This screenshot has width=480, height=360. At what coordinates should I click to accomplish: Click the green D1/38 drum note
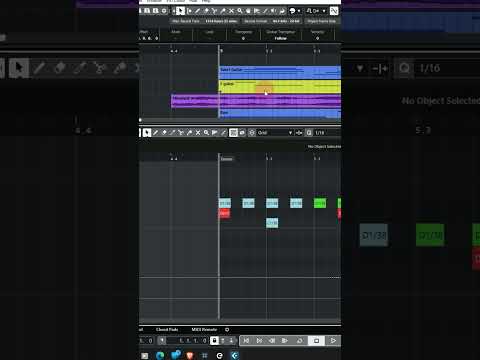320,203
